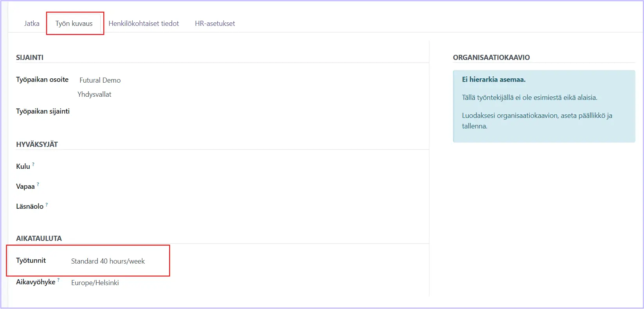Screen dimensions: 644x309
Task: Click the Ei hierarkia asemaa notice
Action: pos(494,80)
